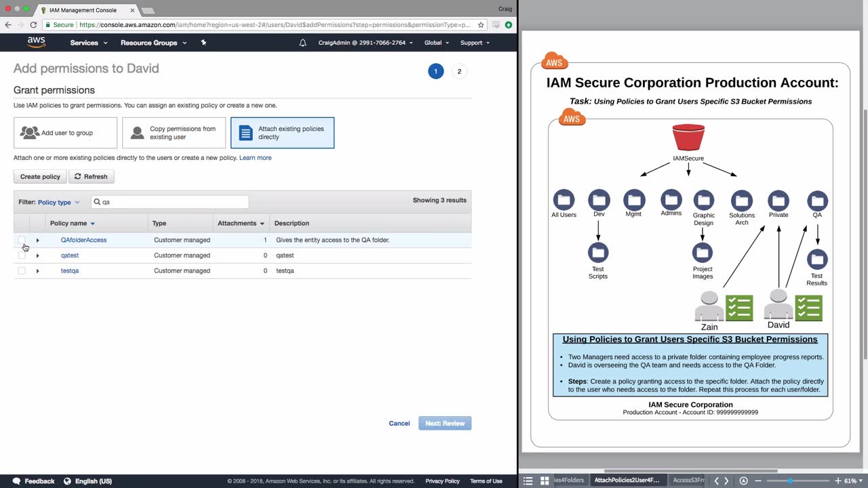Open the Policy type filter dropdown
Viewport: 868px width, 488px height.
point(58,202)
